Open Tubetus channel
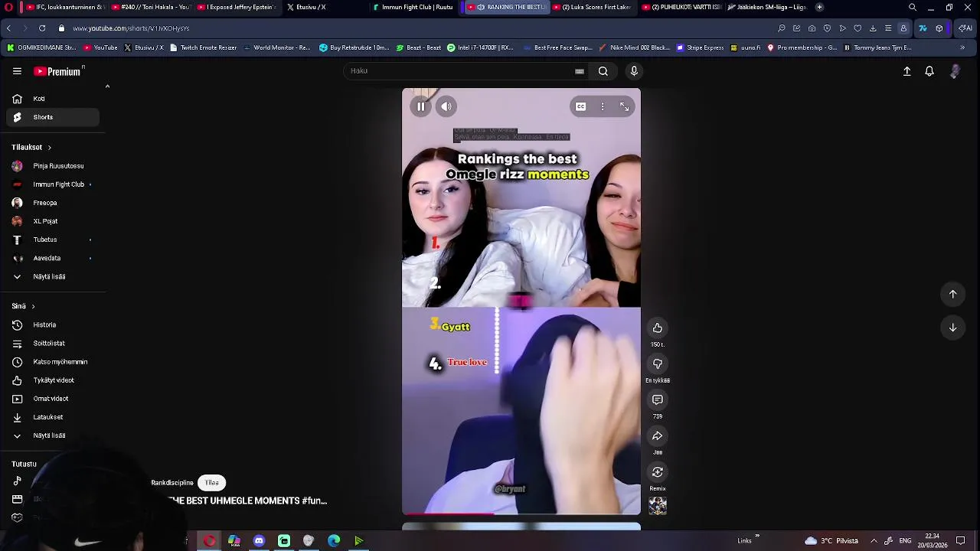The width and height of the screenshot is (980, 551). click(53, 240)
